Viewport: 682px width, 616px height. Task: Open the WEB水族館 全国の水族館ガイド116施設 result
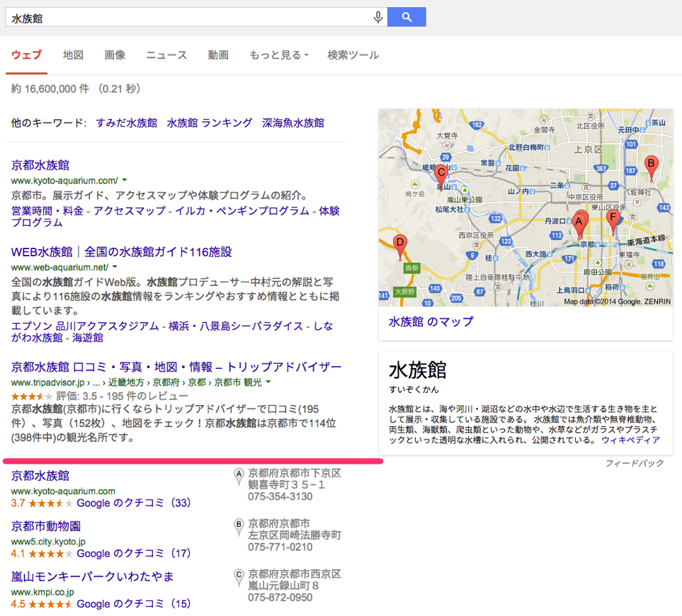[121, 252]
